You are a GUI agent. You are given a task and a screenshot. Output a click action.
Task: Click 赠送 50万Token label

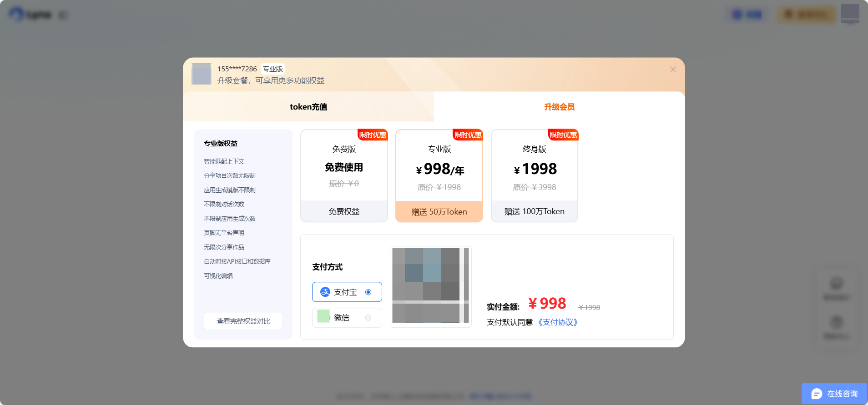439,212
